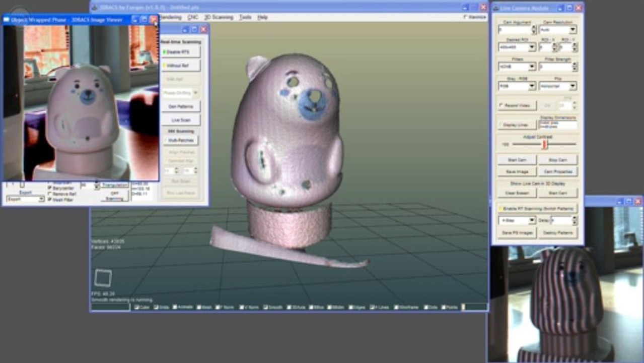644x363 pixels.
Task: Click the Delay input field
Action: point(561,220)
